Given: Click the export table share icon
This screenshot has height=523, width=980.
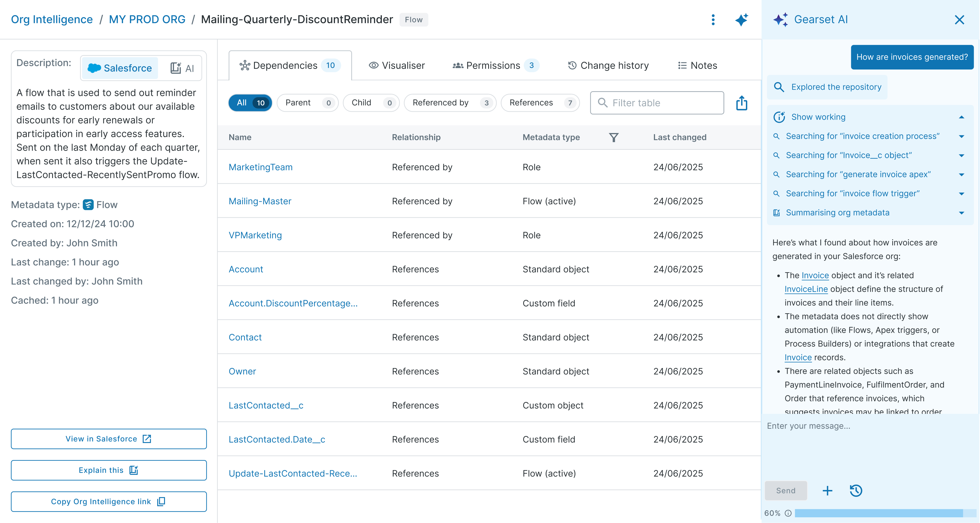Looking at the screenshot, I should click(741, 103).
